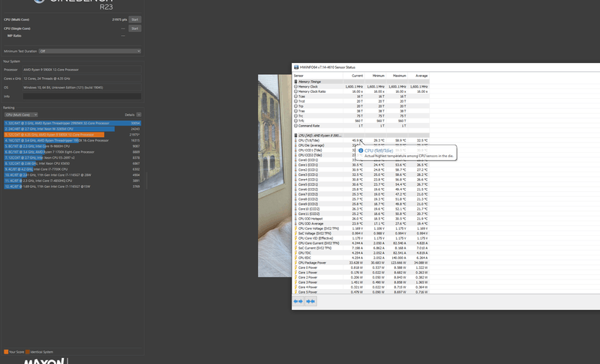Click the HWiNFO expand columns arrows button
600x364 pixels.
(298, 301)
